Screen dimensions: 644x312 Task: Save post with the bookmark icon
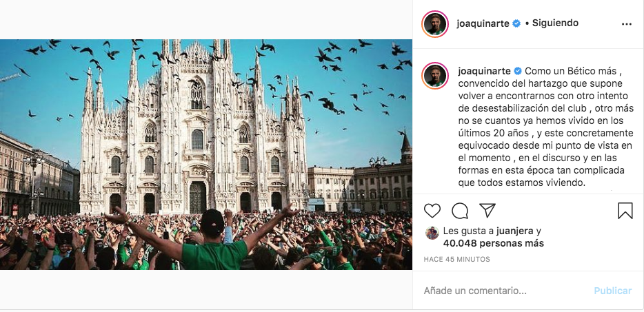click(625, 211)
